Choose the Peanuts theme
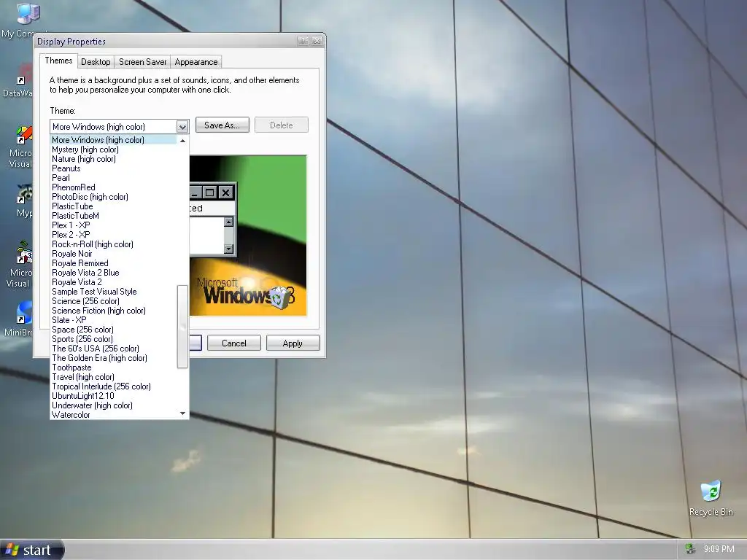Screen dimensions: 747x560 pyautogui.click(x=113, y=168)
